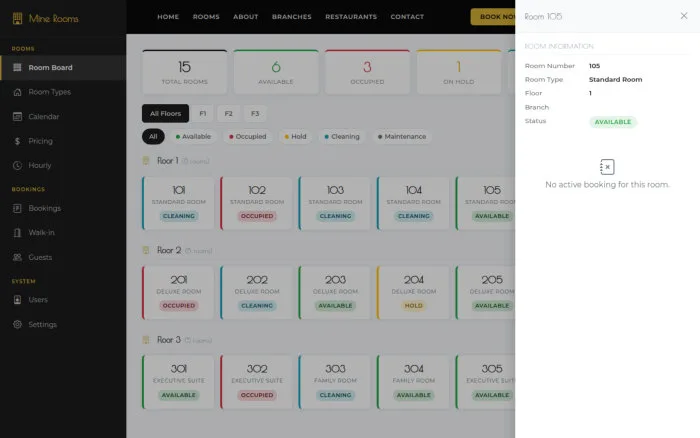Click 'No active booking for this room.' text
Screen dimensions: 700x438
coord(607,184)
